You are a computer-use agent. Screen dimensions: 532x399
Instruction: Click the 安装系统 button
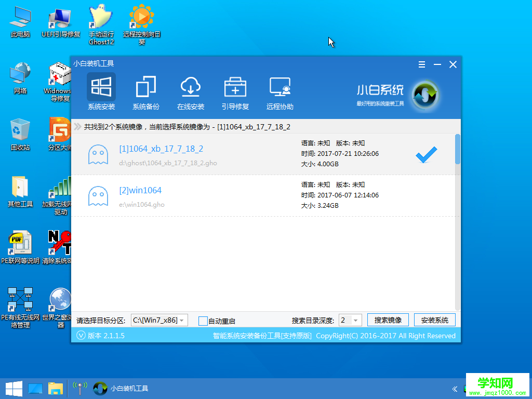(435, 320)
